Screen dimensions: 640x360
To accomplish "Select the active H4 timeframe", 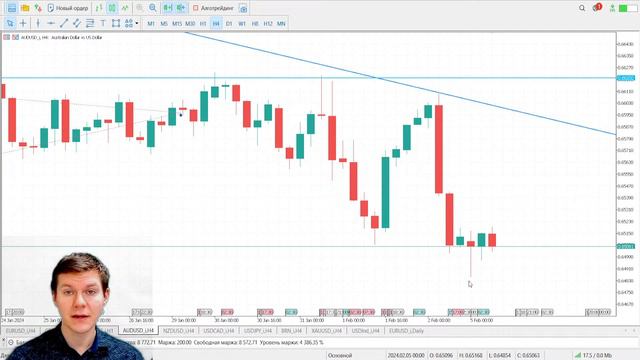I will (x=216, y=24).
